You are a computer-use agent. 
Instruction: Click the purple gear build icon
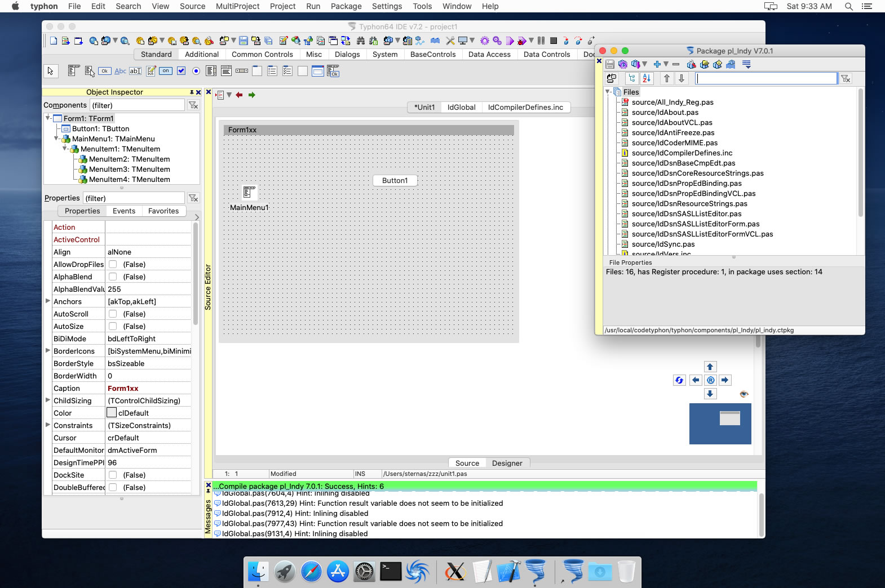point(484,41)
